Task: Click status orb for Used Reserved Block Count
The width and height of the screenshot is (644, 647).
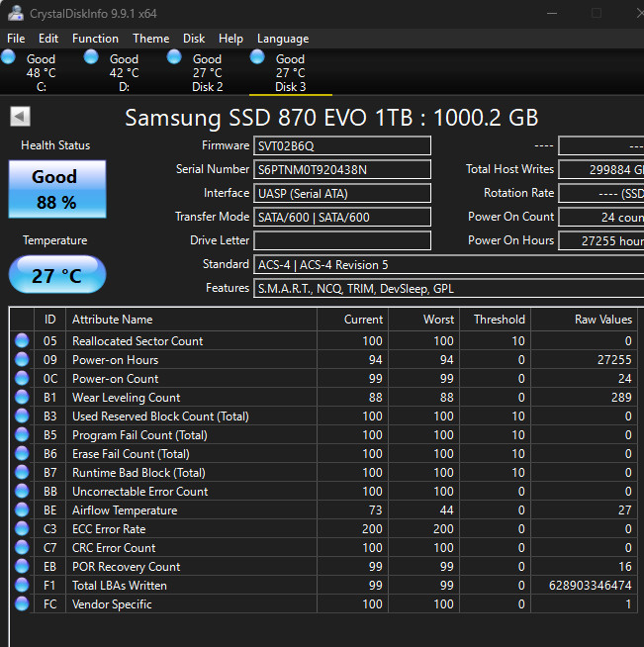Action: tap(22, 416)
